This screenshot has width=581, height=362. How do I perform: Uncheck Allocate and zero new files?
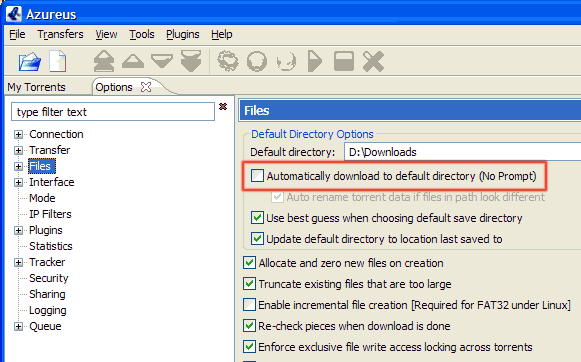[249, 263]
